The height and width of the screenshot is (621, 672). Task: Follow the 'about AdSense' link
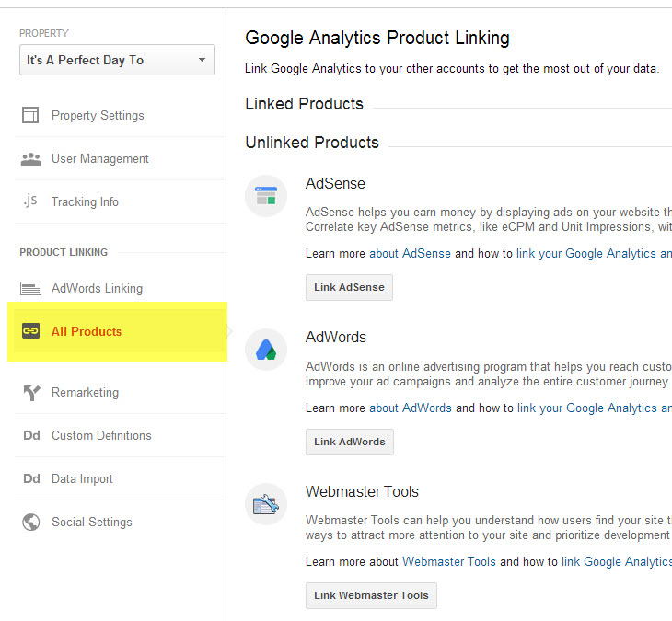tap(410, 254)
